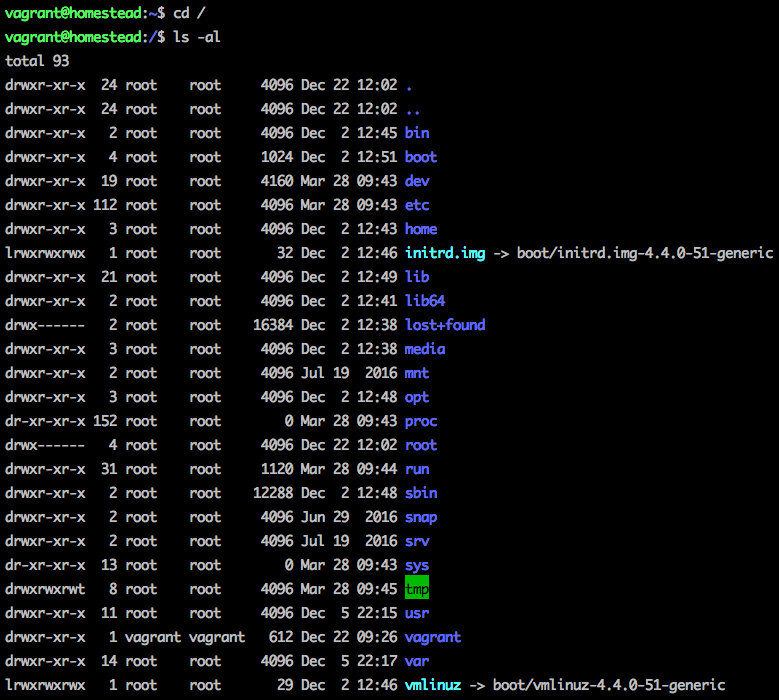Screen dimensions: 779x700
Task: Click the 'initrd.img' symlink name
Action: (445, 253)
